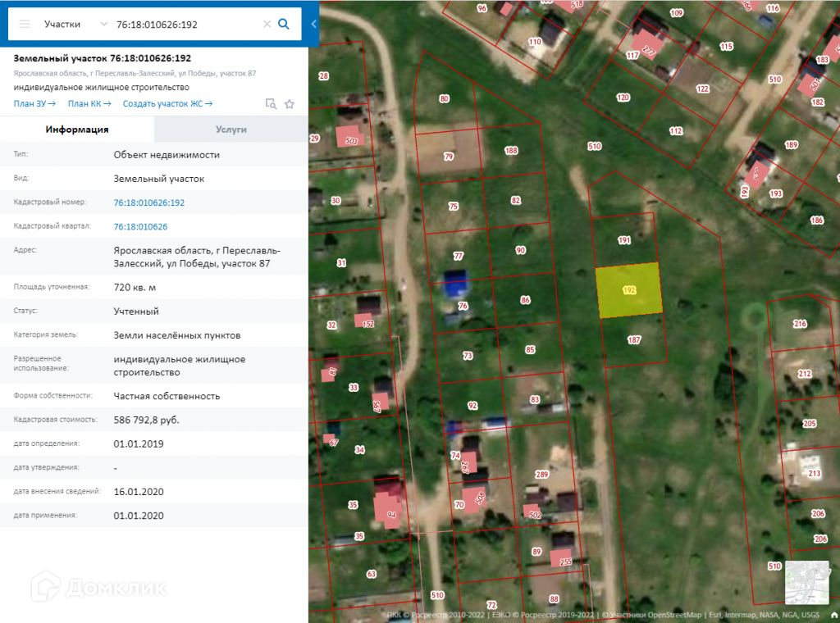
Task: Click date 16.01.2020 value
Action: point(139,492)
